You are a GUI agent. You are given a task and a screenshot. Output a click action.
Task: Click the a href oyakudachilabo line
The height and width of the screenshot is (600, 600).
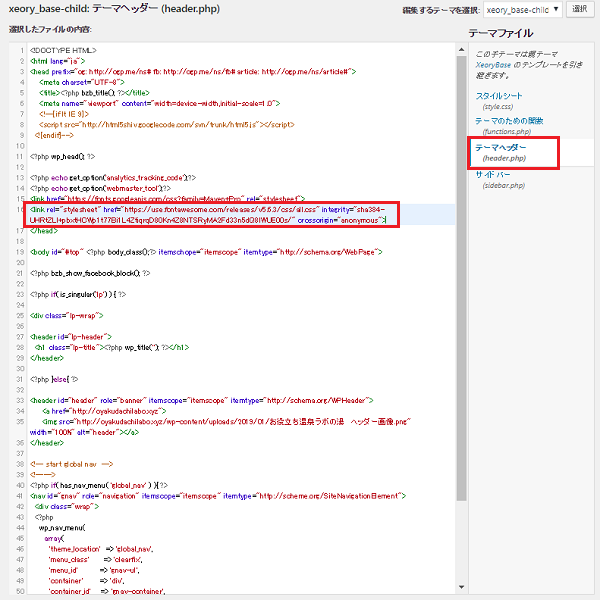click(104, 411)
